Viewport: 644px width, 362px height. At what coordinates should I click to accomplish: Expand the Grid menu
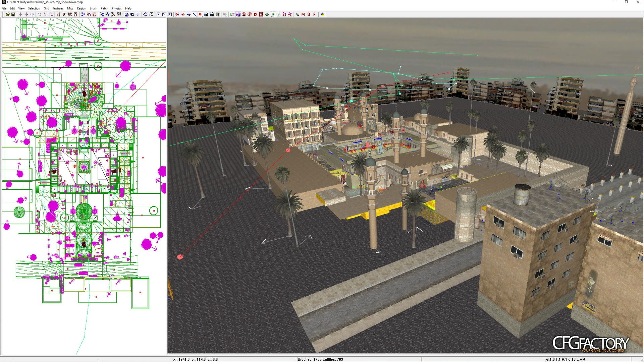click(46, 8)
